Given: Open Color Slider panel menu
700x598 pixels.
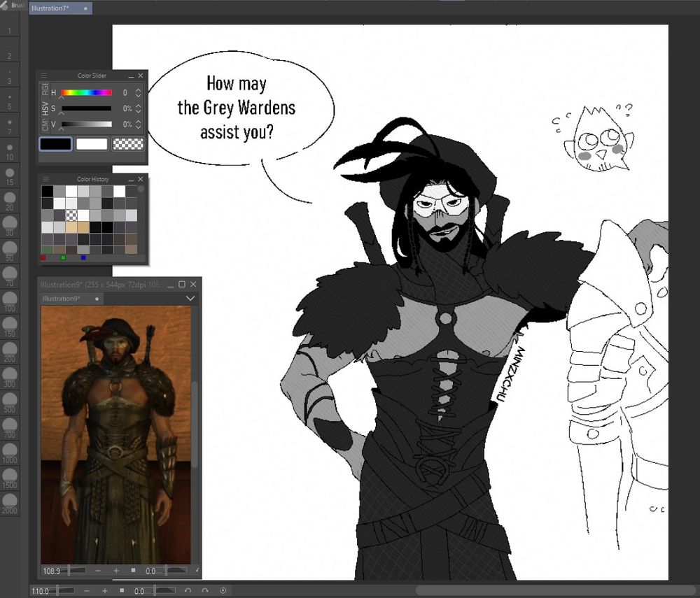Looking at the screenshot, I should tap(45, 76).
